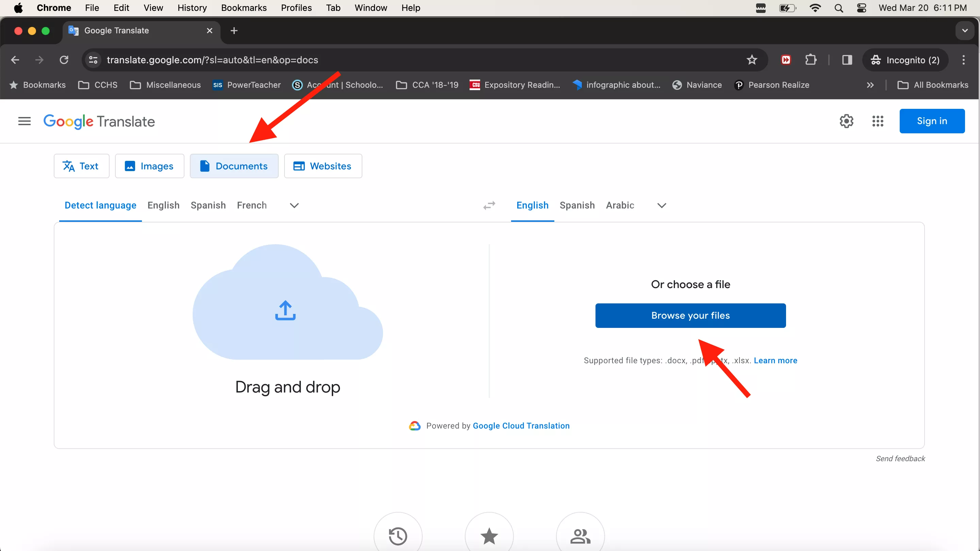Open the translation History icon
This screenshot has width=980, height=551.
(397, 536)
